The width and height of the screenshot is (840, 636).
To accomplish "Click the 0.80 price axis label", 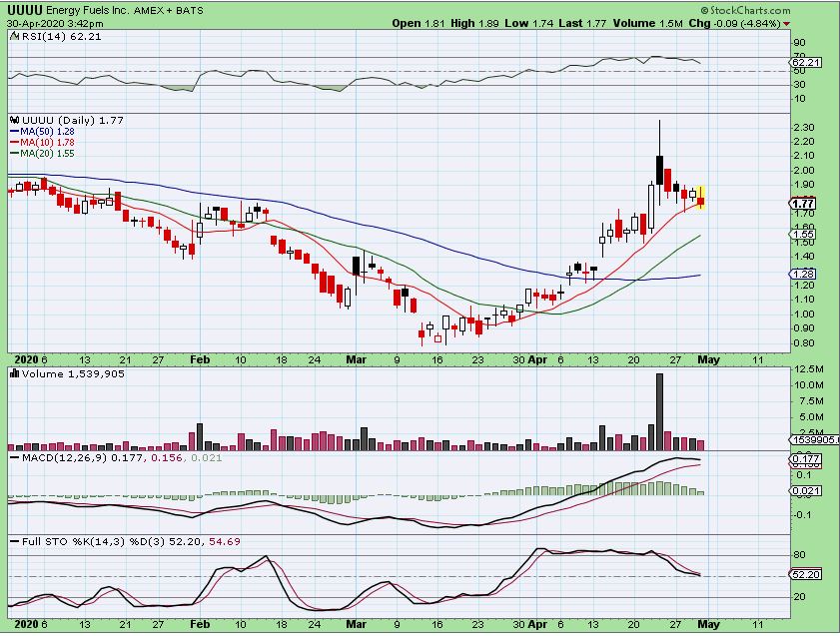I will (x=805, y=343).
